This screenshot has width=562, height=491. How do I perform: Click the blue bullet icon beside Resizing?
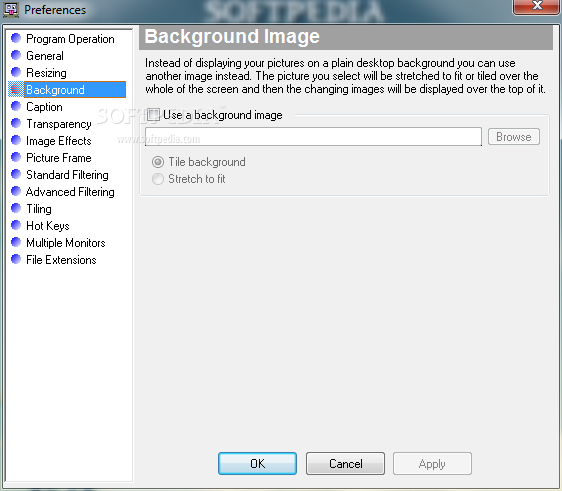[x=16, y=72]
